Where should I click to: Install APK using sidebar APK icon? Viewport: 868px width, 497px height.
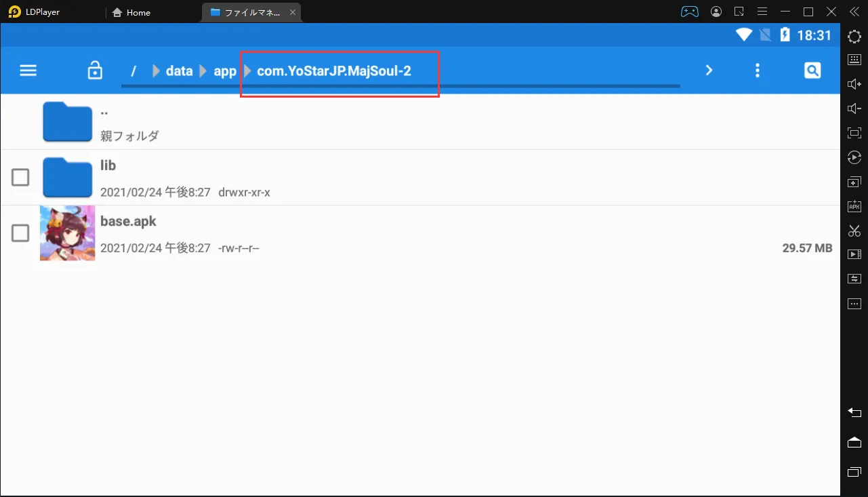[x=854, y=206]
